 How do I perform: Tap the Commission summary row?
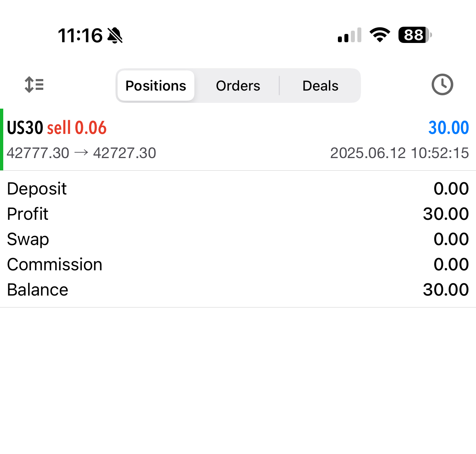point(238,265)
